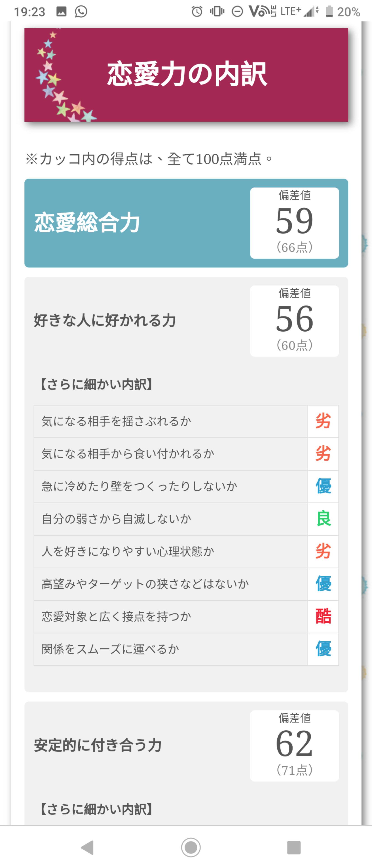Tap the do-not-disturb status icon
Image resolution: width=372 pixels, height=868 pixels.
[x=237, y=12]
